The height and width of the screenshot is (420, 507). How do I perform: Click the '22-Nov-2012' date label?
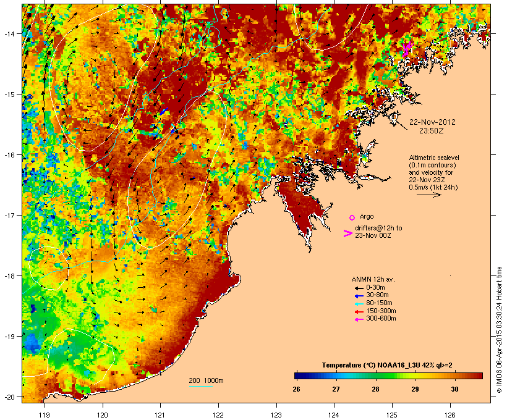point(432,122)
